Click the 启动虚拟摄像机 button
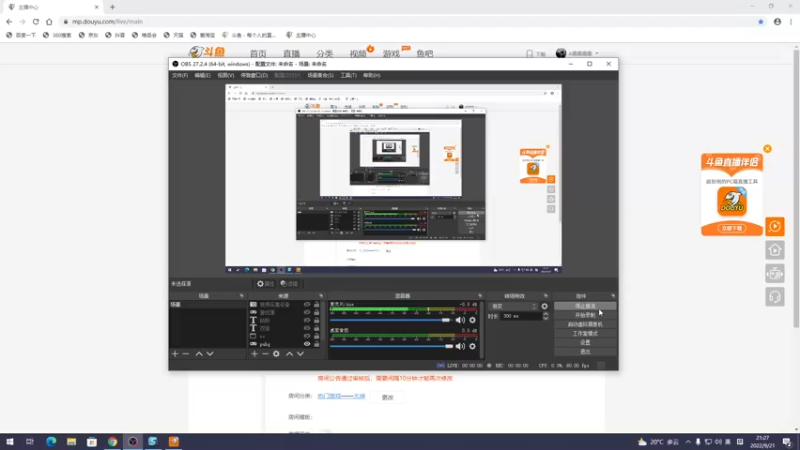The height and width of the screenshot is (450, 800). pos(585,324)
